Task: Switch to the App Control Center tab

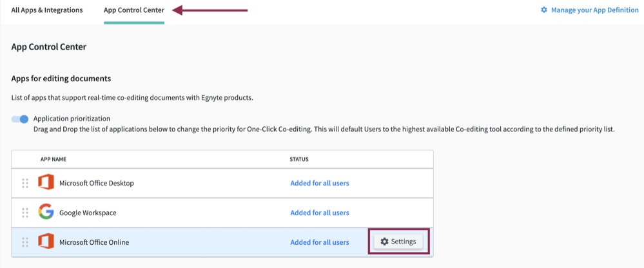Action: [x=134, y=10]
